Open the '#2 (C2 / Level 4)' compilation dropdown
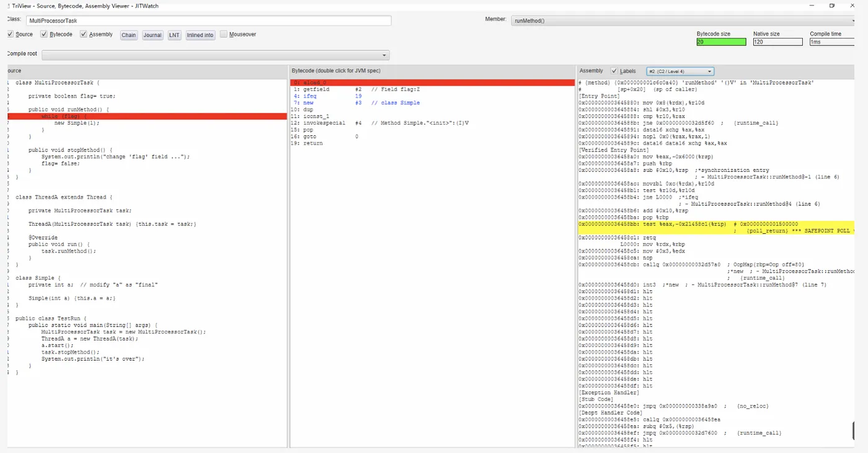The width and height of the screenshot is (868, 453). coord(680,71)
